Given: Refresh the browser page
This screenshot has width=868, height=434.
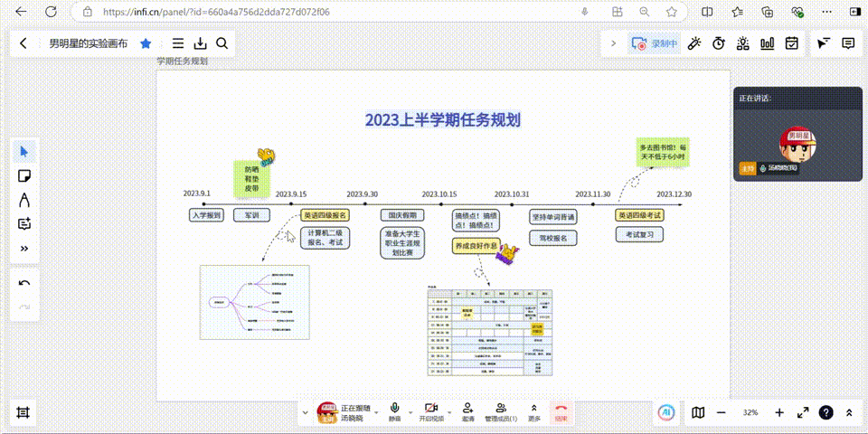Looking at the screenshot, I should point(51,12).
